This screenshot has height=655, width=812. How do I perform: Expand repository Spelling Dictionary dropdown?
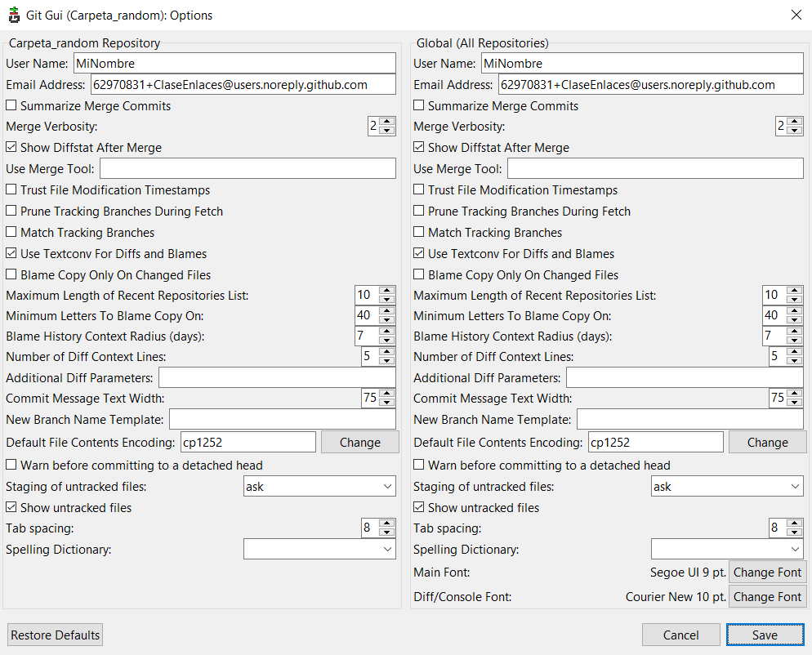(319, 550)
